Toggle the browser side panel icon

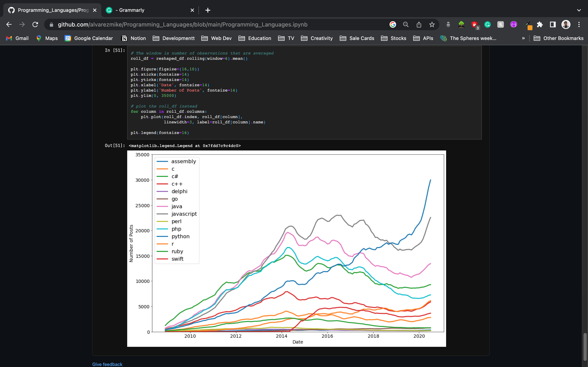click(553, 24)
